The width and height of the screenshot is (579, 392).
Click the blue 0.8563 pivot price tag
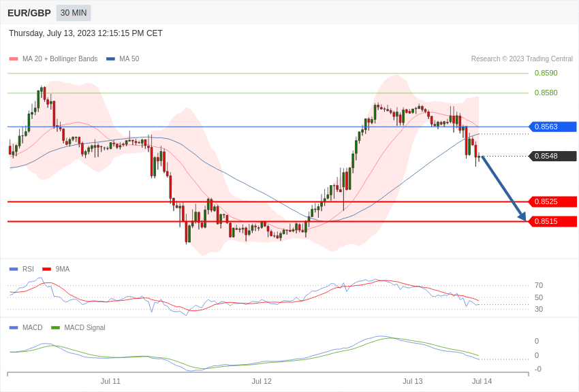point(553,127)
